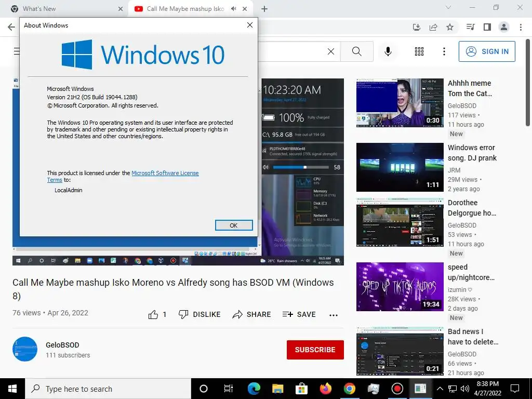Click the YouTube hamburger menu icon
532x399 pixels.
pyautogui.click(x=16, y=51)
